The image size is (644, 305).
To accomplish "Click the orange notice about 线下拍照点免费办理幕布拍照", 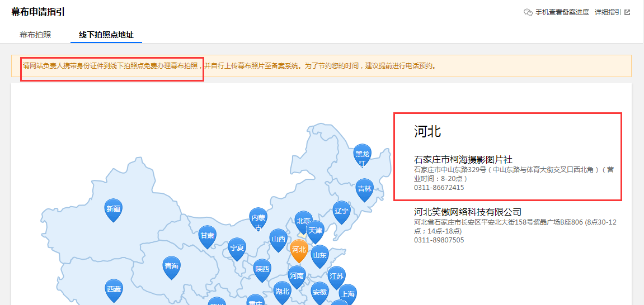I will tap(321, 66).
